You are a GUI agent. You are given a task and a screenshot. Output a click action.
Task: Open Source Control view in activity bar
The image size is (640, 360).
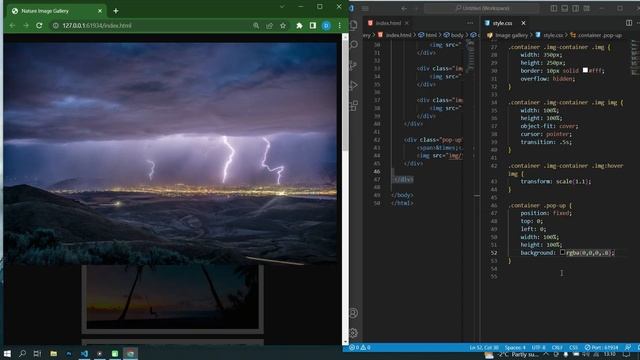354,65
